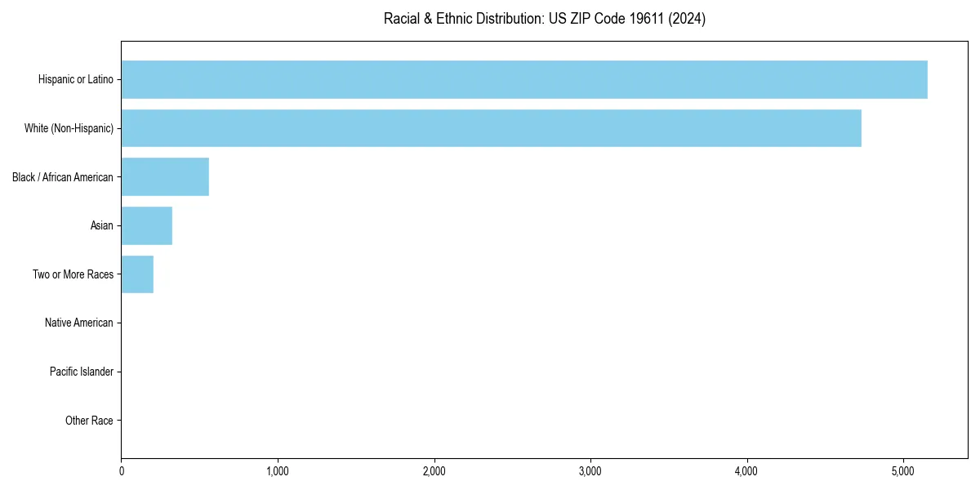Click the Asian category label
This screenshot has height=490, width=980.
[x=102, y=225]
